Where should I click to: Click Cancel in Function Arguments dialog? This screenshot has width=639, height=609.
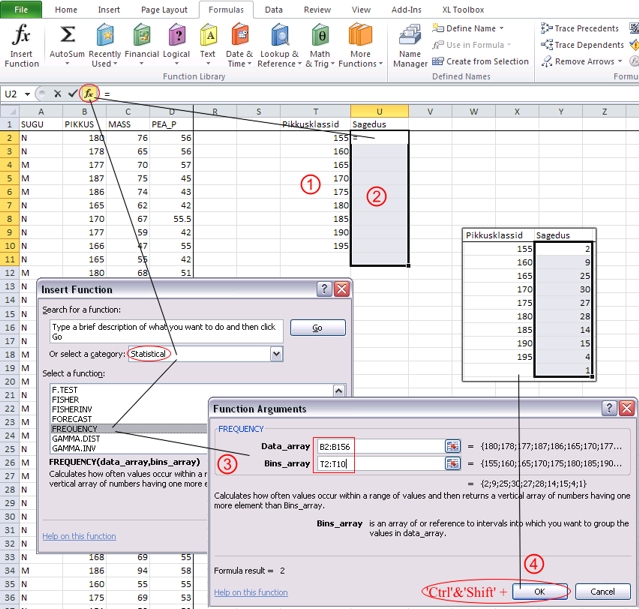pos(602,591)
